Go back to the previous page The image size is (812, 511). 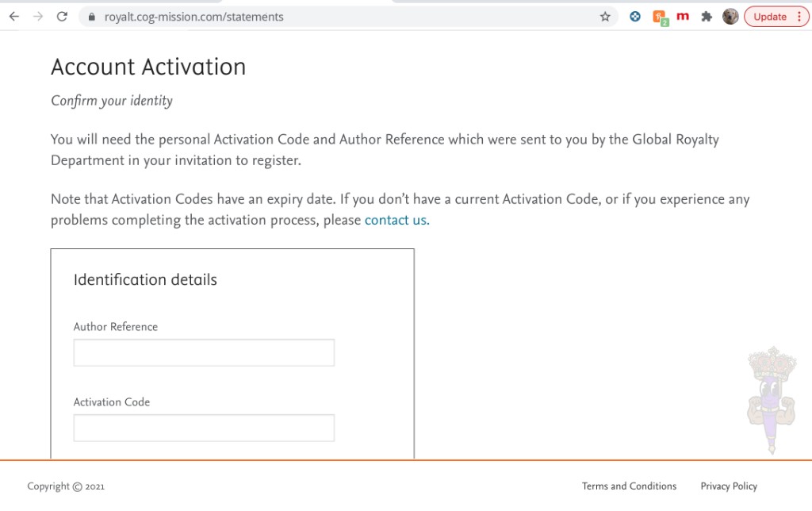tap(14, 17)
